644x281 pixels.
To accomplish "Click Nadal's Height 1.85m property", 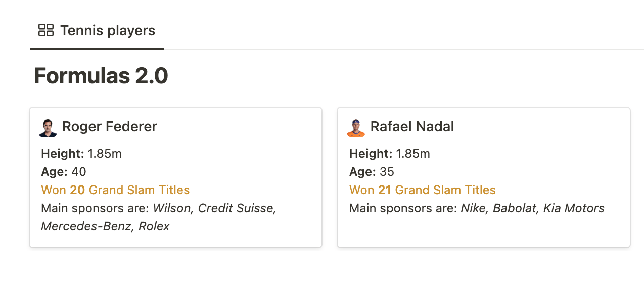I will 390,154.
